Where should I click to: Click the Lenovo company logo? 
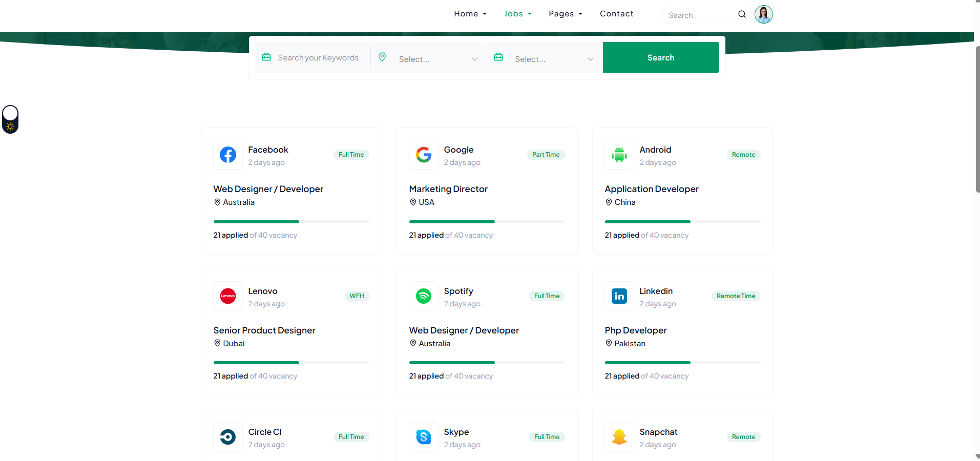pyautogui.click(x=228, y=296)
